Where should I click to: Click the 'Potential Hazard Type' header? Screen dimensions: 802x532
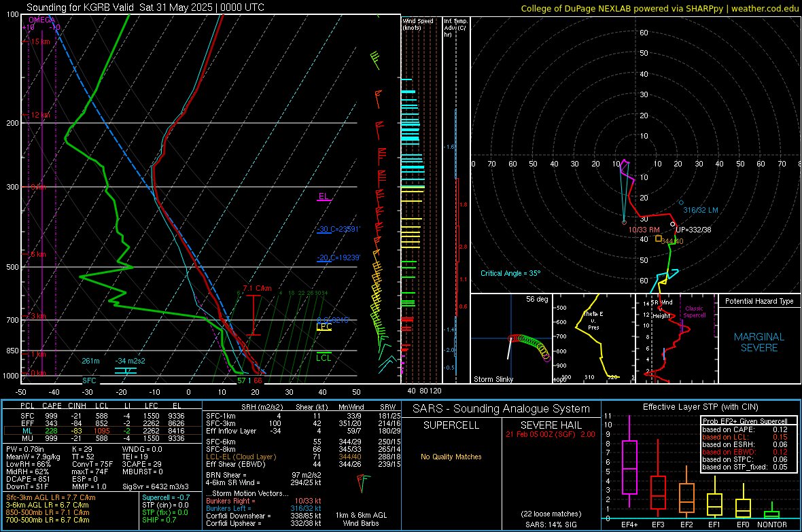pyautogui.click(x=759, y=301)
